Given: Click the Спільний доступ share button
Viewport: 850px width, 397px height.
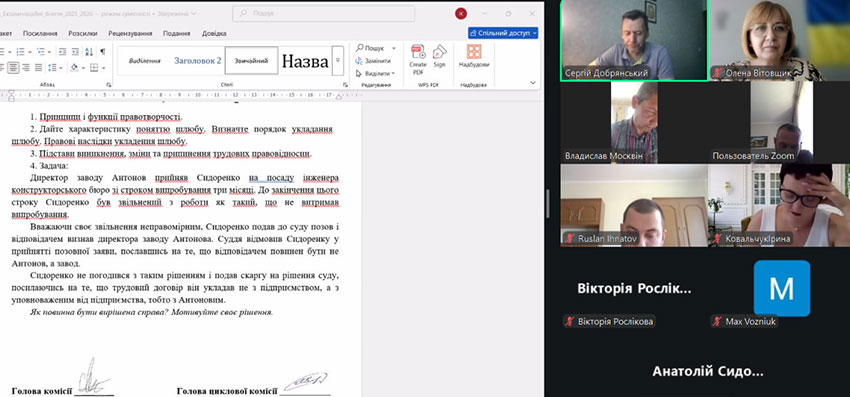Looking at the screenshot, I should 503,33.
